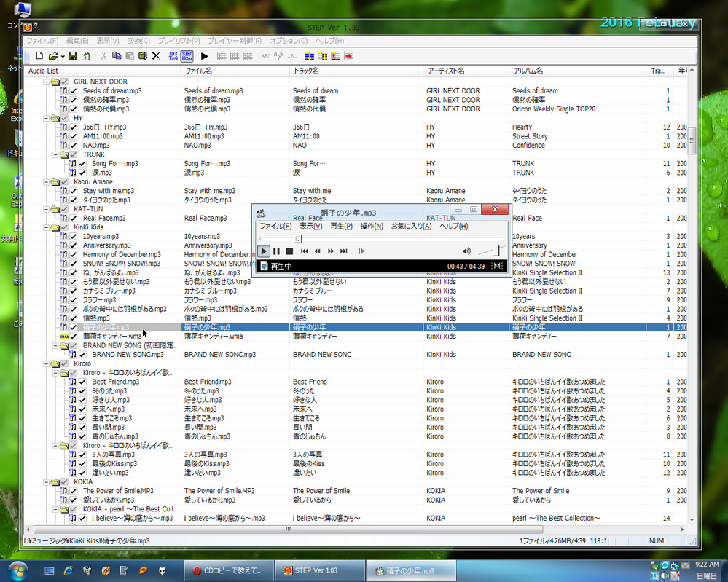Collapse the HY folder
Image resolution: width=728 pixels, height=582 pixels.
point(47,118)
